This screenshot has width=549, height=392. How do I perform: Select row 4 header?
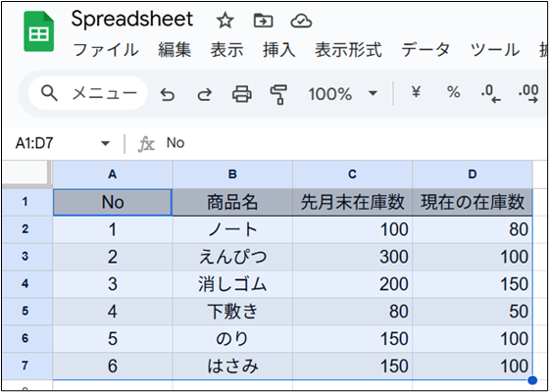[x=27, y=284]
